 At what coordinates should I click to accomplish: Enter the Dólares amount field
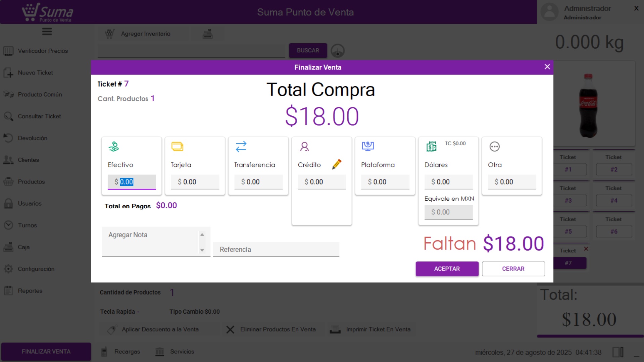click(451, 182)
